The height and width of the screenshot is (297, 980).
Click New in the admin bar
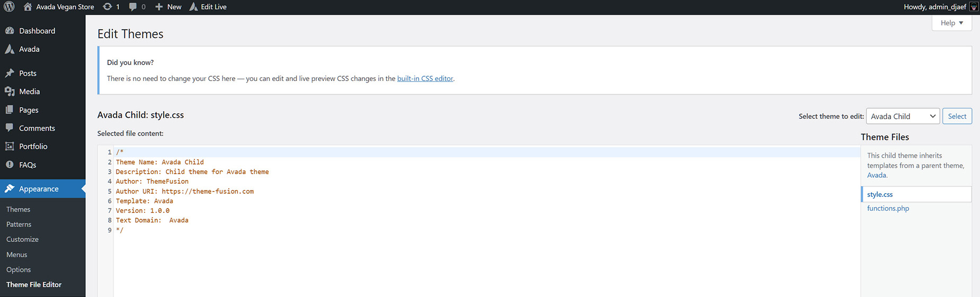click(174, 7)
